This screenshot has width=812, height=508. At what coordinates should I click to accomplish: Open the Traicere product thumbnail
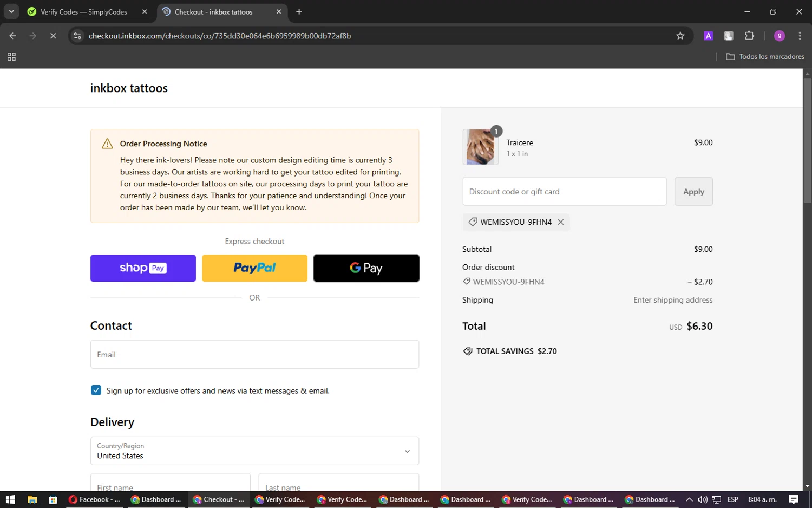click(481, 147)
